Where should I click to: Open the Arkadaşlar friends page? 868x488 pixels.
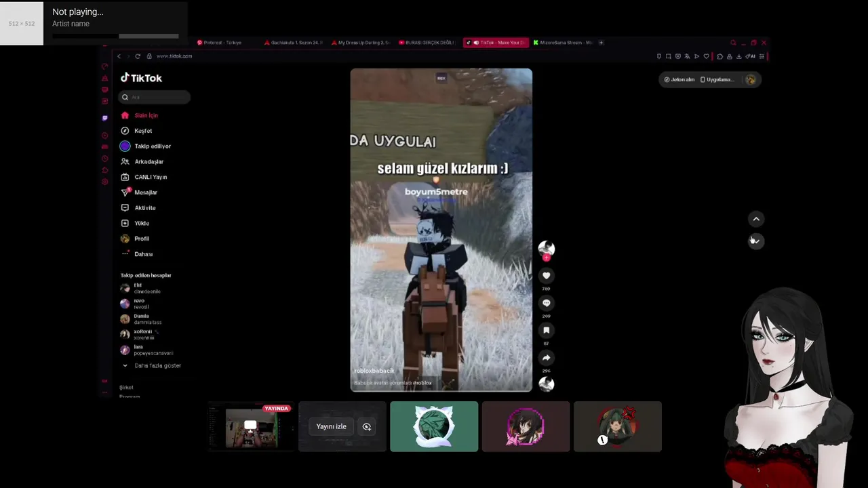(142, 162)
